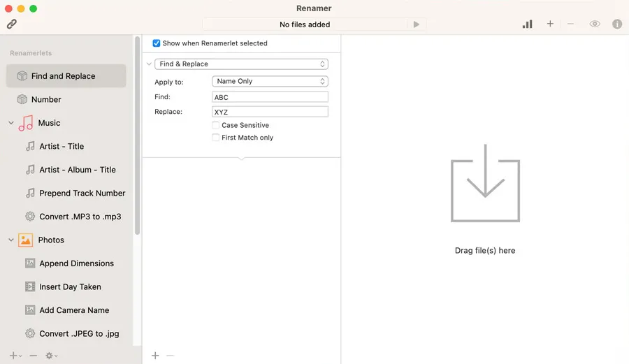This screenshot has height=364, width=629.
Task: Click the Find text field containing ABC
Action: (270, 98)
